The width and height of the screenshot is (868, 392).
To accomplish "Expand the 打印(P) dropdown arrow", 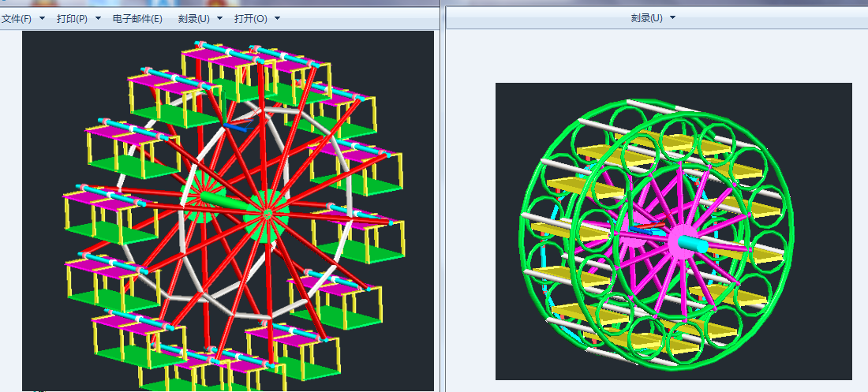I will tap(99, 18).
